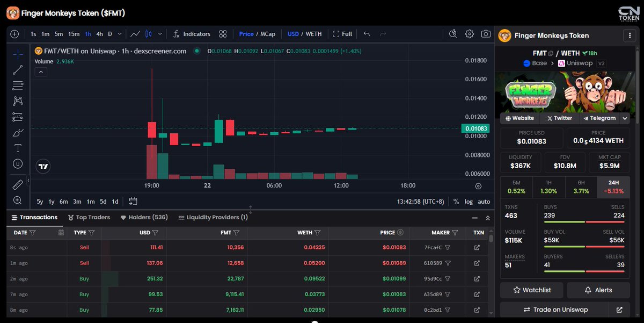Minimize the transactions panel
The height and width of the screenshot is (323, 644).
coord(474,218)
